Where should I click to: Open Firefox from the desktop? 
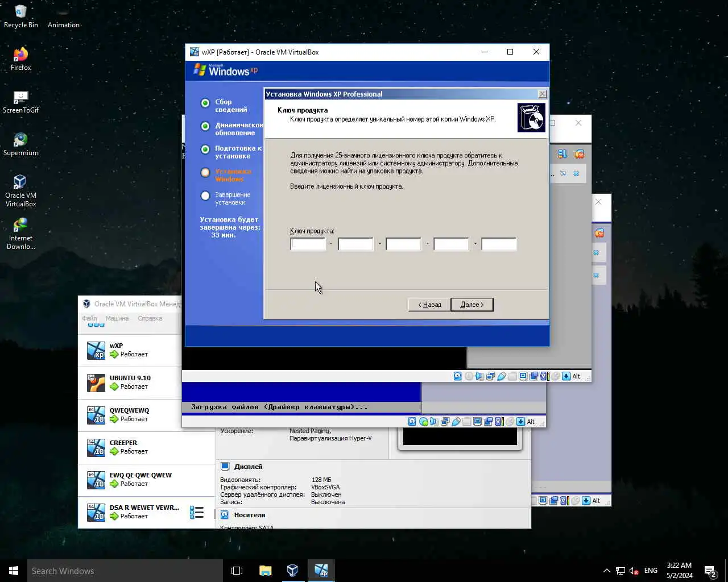(x=20, y=59)
